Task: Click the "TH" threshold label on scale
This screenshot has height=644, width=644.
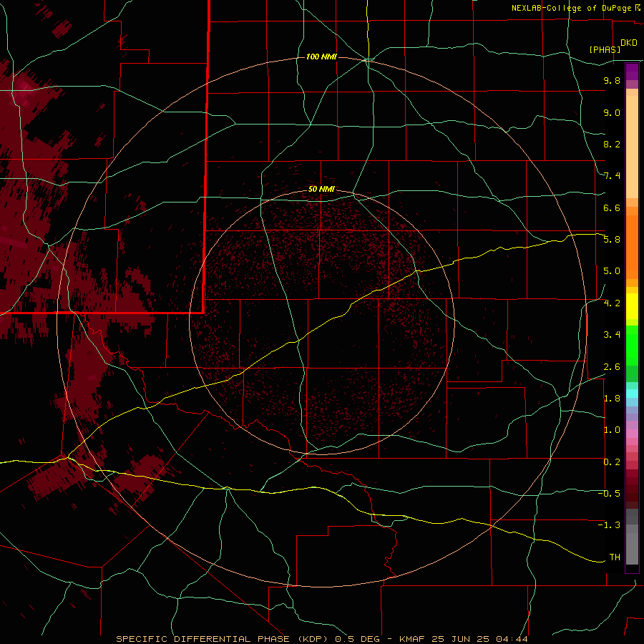Action: (615, 557)
